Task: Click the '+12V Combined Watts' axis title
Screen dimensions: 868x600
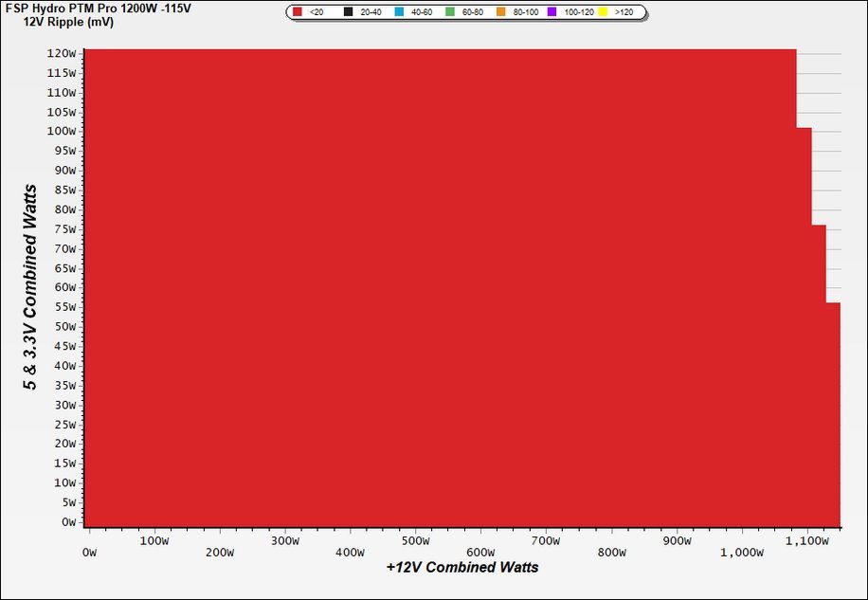Action: 462,568
